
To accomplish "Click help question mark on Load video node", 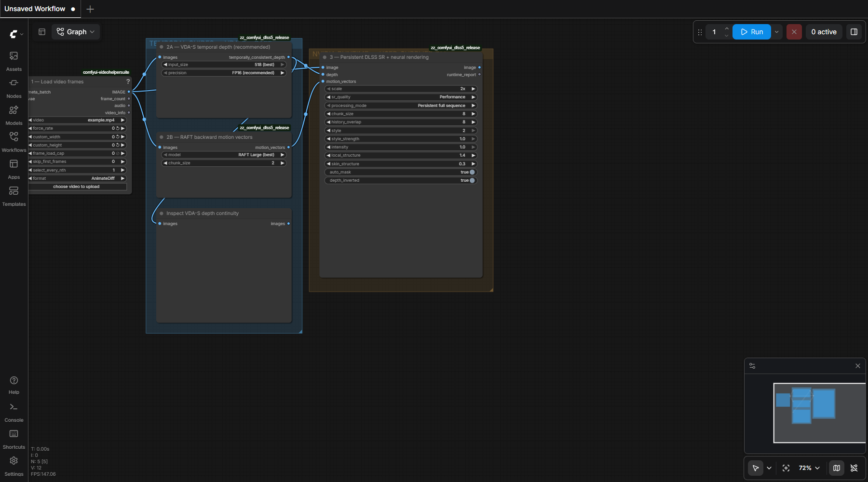I will [x=128, y=81].
